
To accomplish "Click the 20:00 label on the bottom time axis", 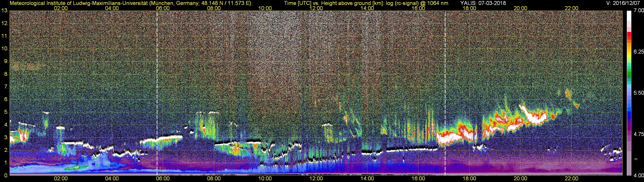I will pos(521,179).
